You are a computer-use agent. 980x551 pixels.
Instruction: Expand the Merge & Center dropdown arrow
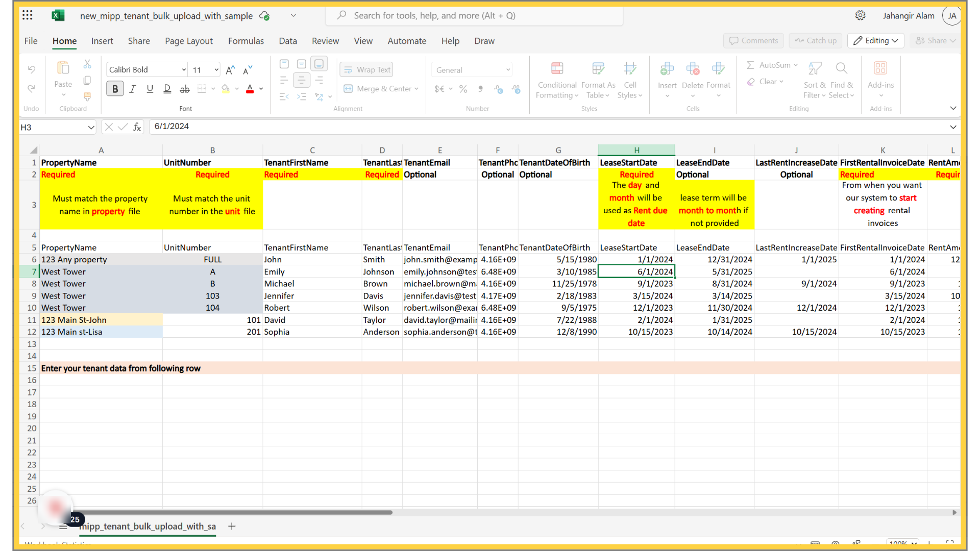pos(416,89)
